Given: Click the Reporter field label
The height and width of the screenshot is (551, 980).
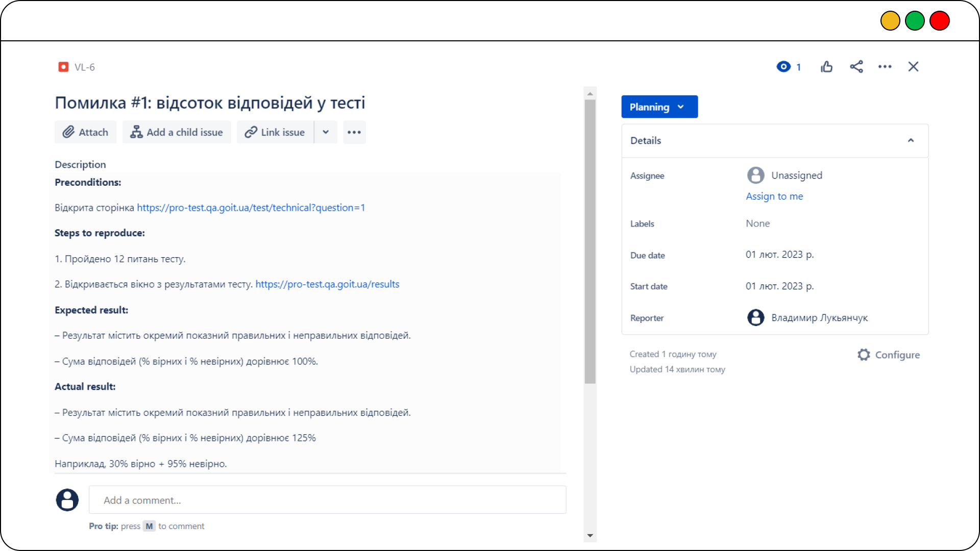Looking at the screenshot, I should [x=647, y=318].
